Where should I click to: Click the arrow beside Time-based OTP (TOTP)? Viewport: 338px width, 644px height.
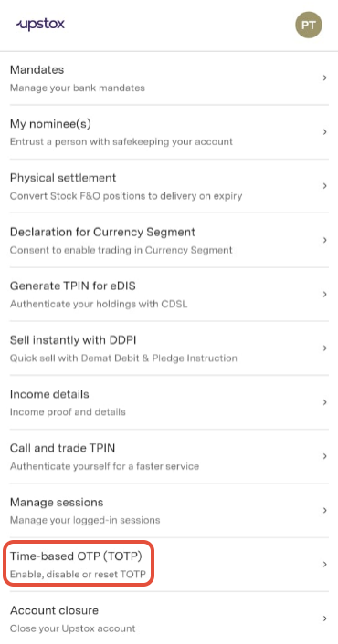[325, 565]
